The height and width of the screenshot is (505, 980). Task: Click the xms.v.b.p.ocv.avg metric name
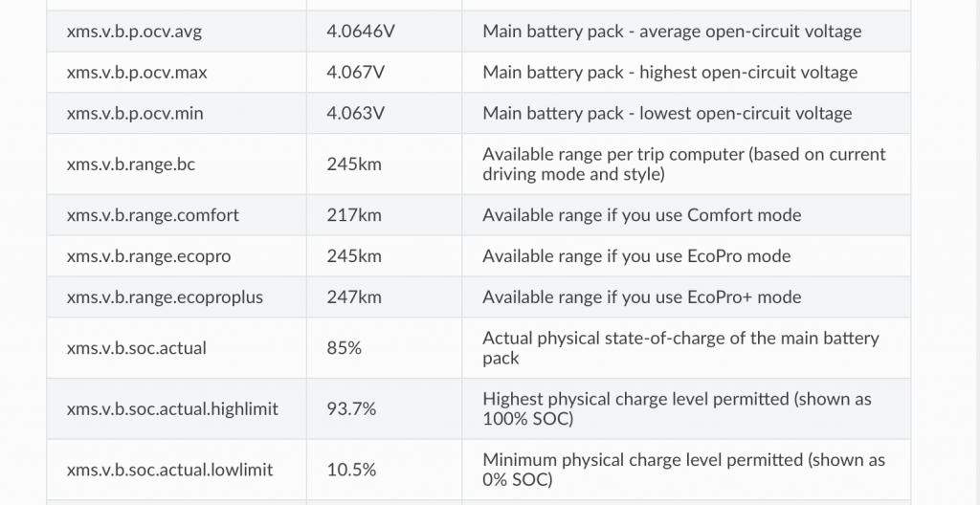pos(134,32)
